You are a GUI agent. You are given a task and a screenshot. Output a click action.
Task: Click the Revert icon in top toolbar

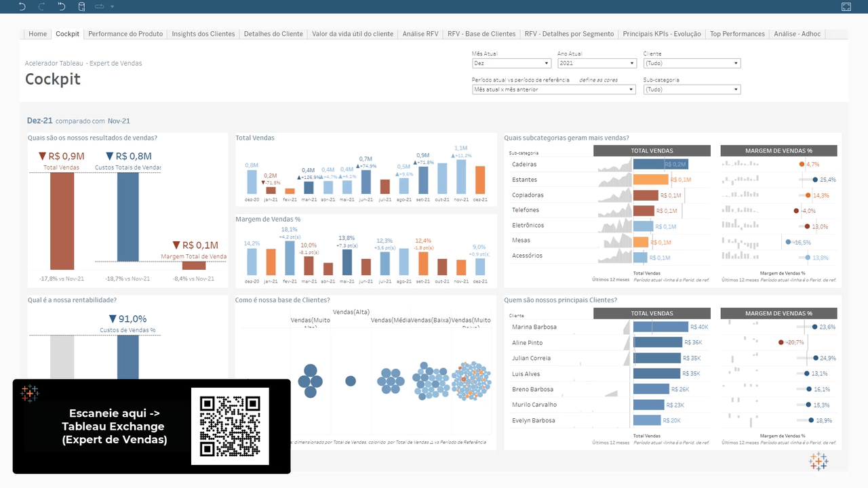point(62,7)
